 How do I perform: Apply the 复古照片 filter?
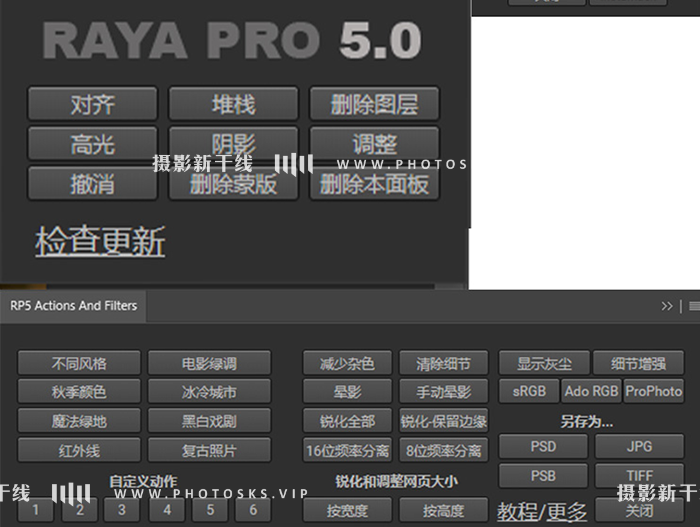click(x=209, y=450)
